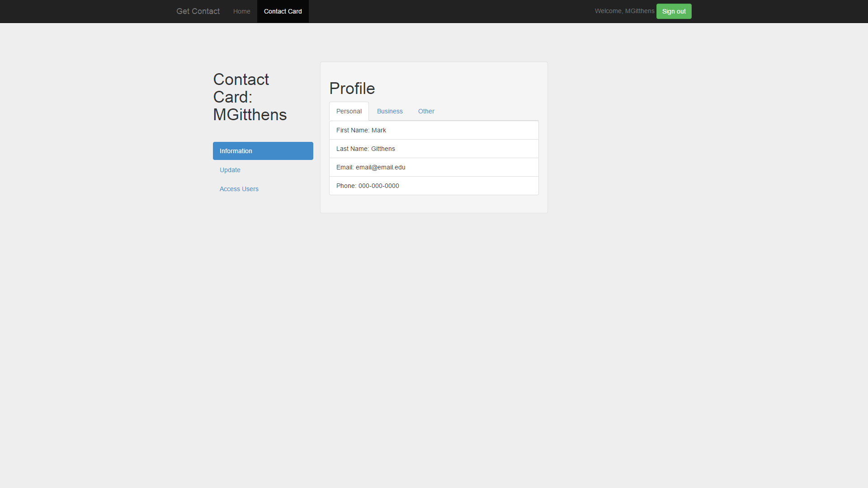Open the Contact Card nav tab
868x488 pixels.
pyautogui.click(x=283, y=11)
